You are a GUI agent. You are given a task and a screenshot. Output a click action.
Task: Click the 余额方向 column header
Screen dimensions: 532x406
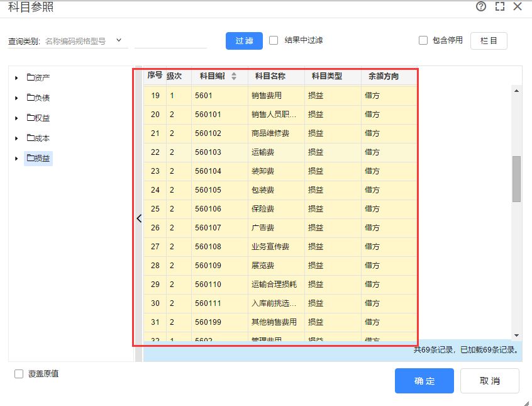click(384, 76)
